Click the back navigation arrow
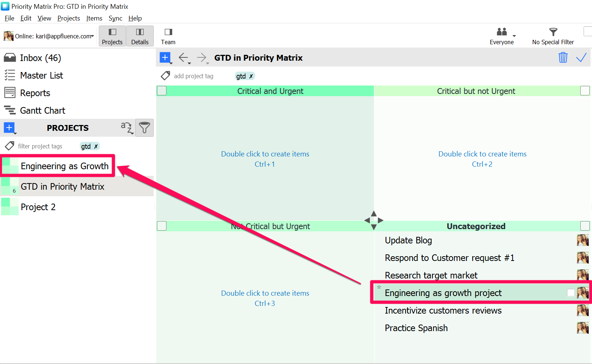Image resolution: width=592 pixels, height=364 pixels. [x=183, y=57]
